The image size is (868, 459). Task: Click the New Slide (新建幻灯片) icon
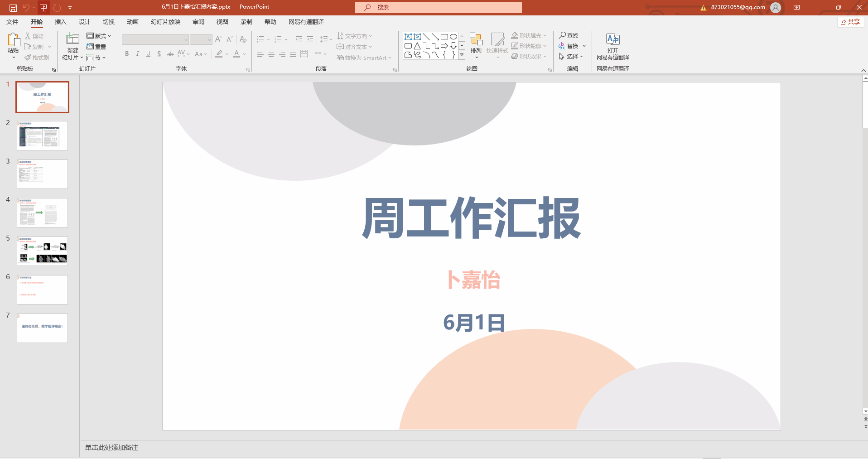pos(72,38)
